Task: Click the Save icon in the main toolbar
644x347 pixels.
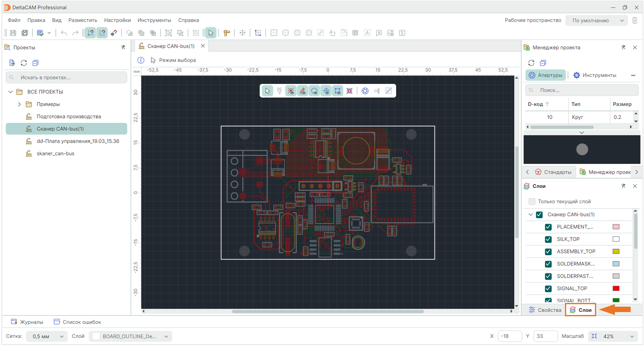Action: tap(13, 33)
